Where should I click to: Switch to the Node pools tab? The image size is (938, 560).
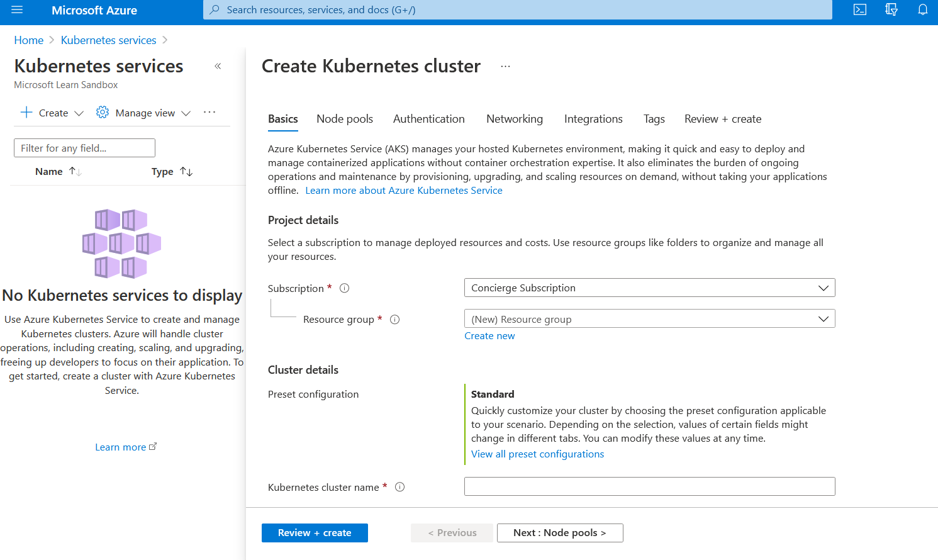coord(345,119)
